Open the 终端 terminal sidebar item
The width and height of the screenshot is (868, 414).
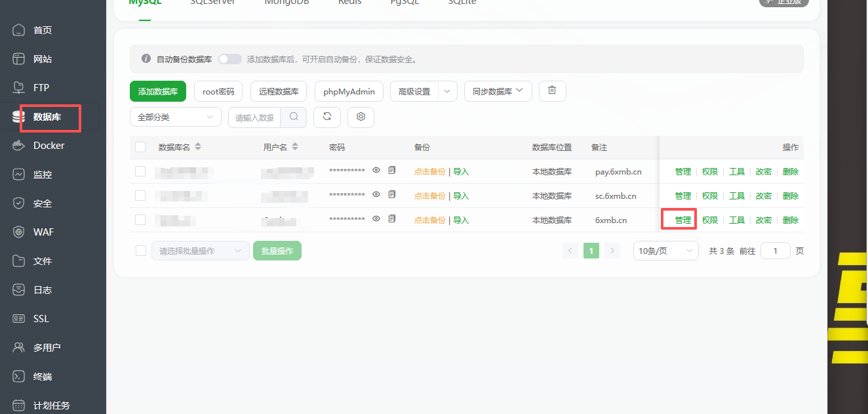coord(43,377)
